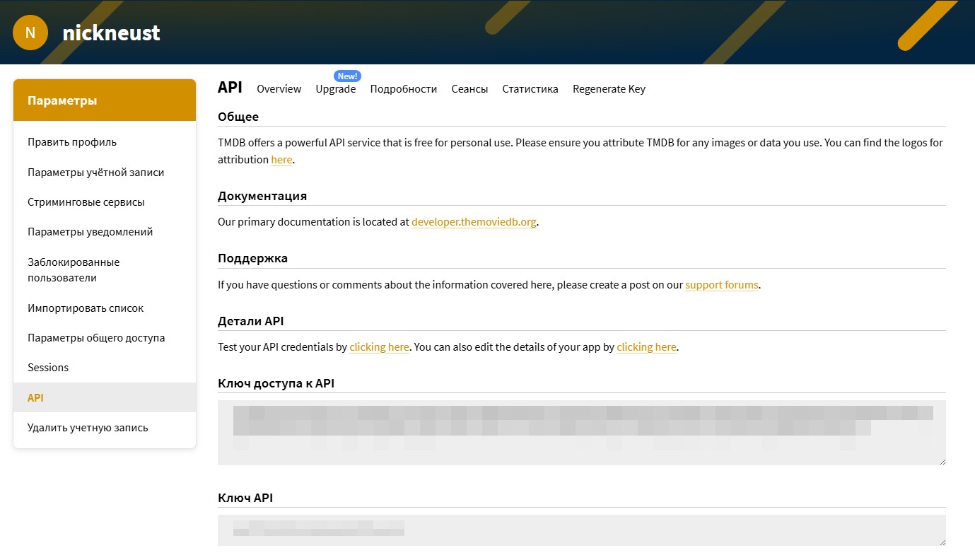Open the Сеансы tab
975x560 pixels.
click(469, 89)
